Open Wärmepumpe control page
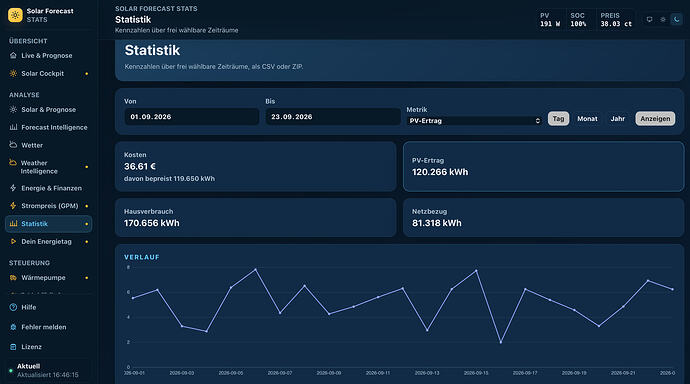690x384 pixels. [48, 278]
